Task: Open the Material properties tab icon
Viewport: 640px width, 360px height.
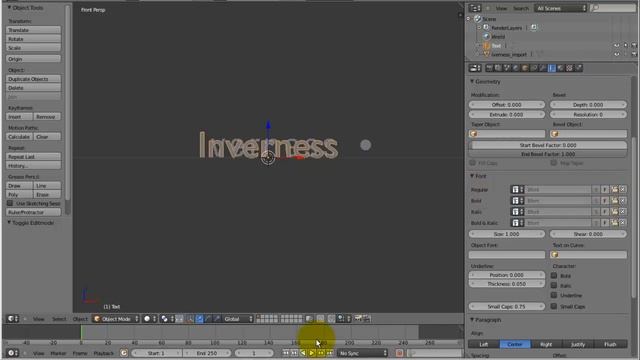Action: (560, 68)
